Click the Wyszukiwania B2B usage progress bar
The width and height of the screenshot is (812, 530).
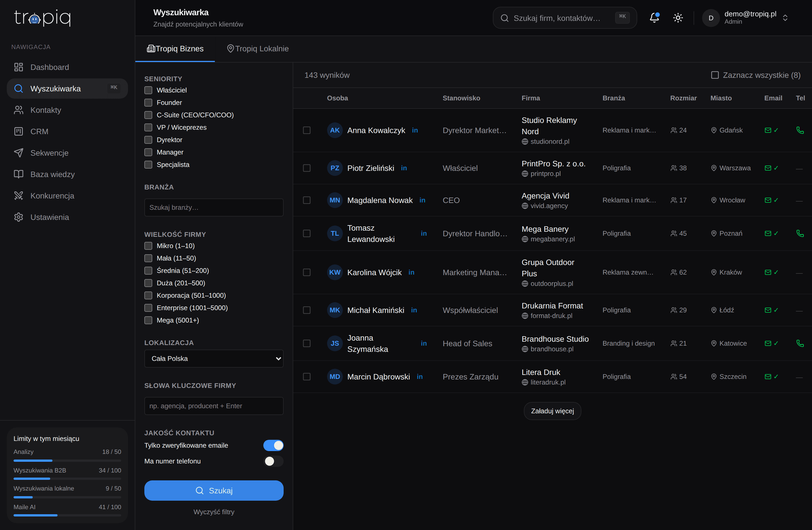[67, 479]
